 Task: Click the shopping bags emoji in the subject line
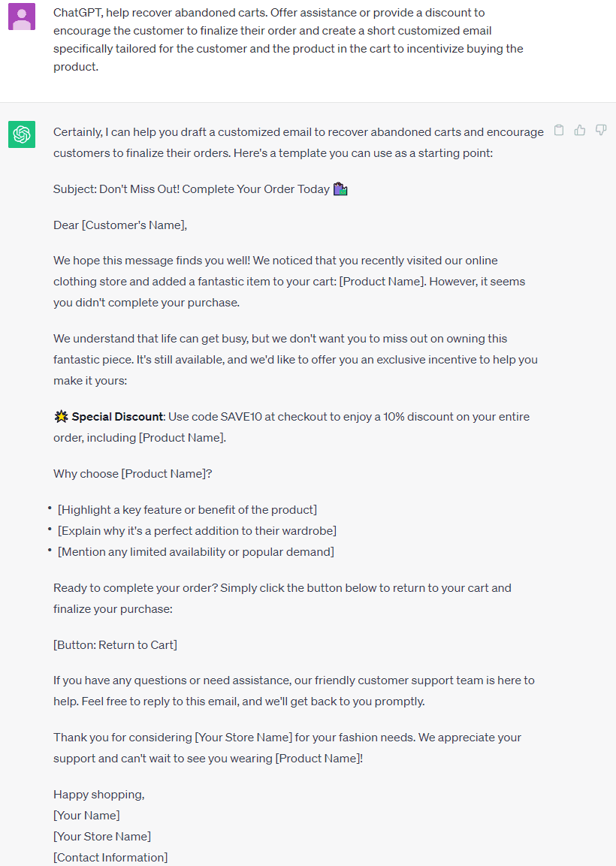340,189
